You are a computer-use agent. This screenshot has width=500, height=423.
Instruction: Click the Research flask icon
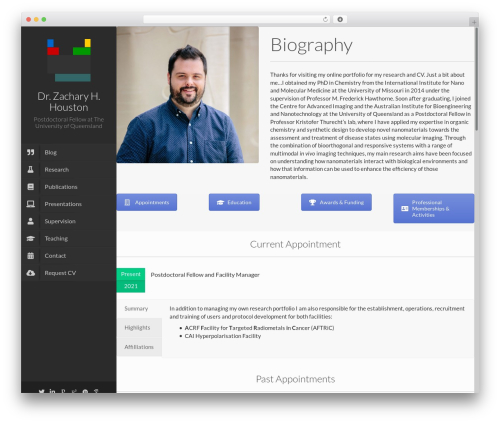(30, 170)
